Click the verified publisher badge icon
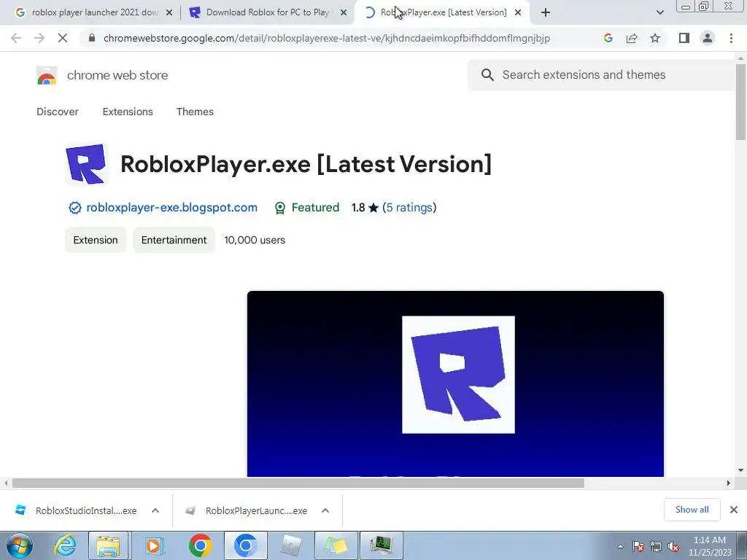This screenshot has width=747, height=560. [x=75, y=208]
